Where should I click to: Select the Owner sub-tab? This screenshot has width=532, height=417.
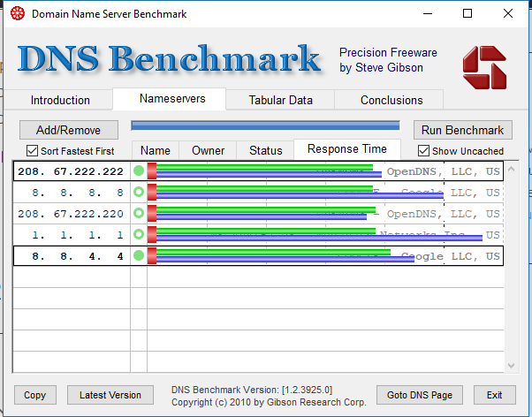click(208, 150)
